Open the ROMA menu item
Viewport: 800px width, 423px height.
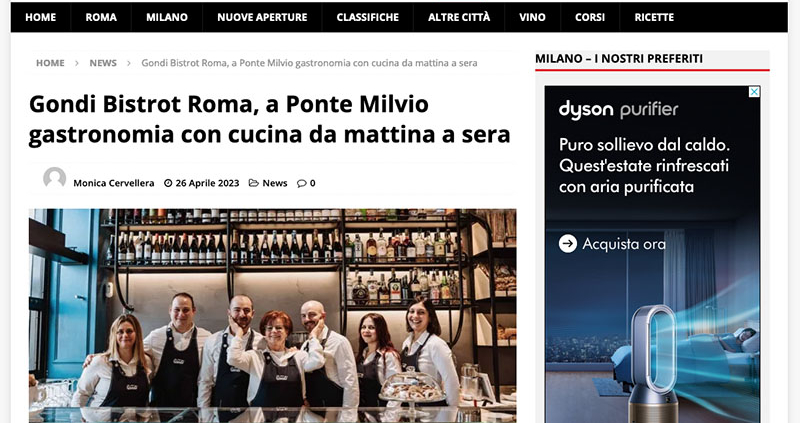(x=101, y=17)
